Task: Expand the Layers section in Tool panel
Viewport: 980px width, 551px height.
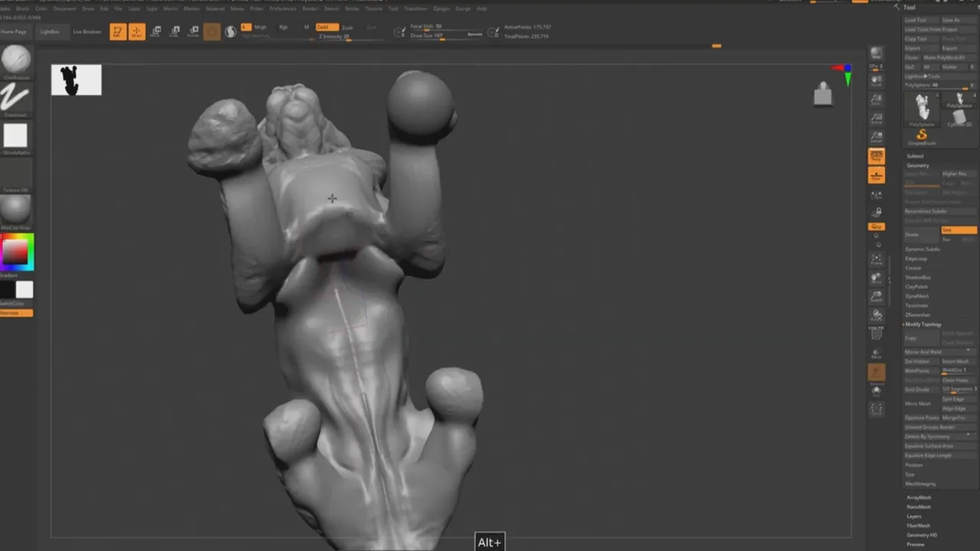Action: coord(914,517)
